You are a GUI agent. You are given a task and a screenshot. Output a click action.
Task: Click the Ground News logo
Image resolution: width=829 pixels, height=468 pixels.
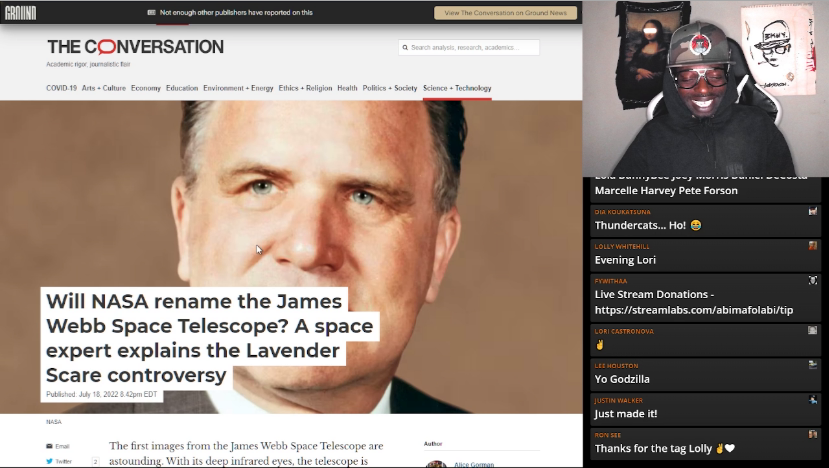pyautogui.click(x=20, y=13)
